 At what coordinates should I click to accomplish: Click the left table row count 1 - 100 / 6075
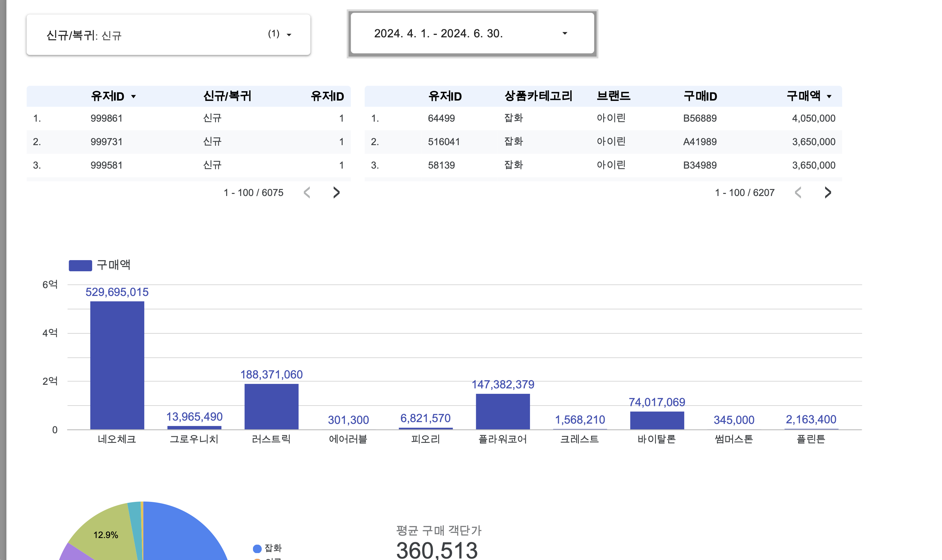click(x=253, y=193)
